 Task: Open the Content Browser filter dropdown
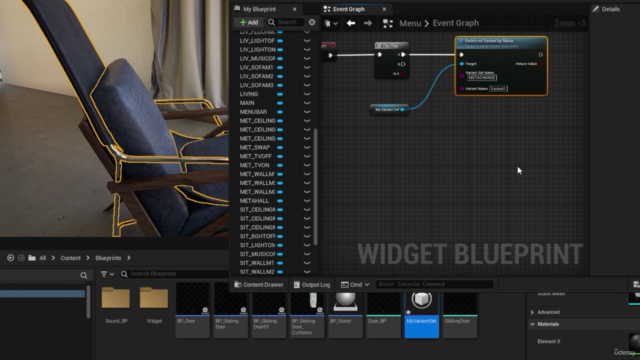107,274
